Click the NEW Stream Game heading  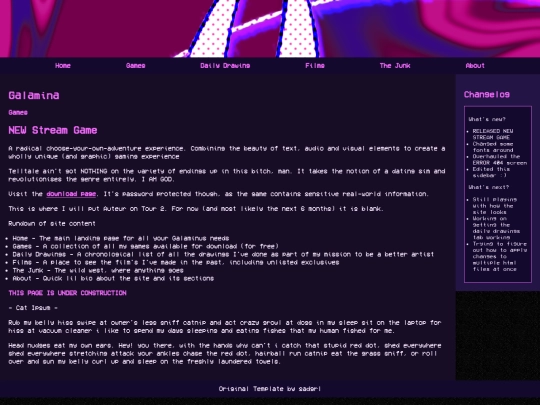pyautogui.click(x=53, y=130)
